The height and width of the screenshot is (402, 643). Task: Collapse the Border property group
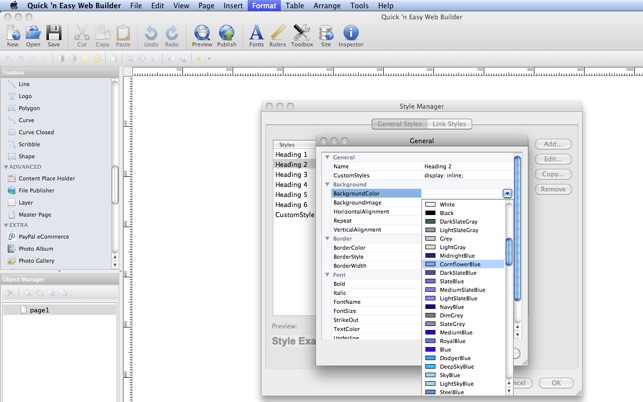point(327,239)
